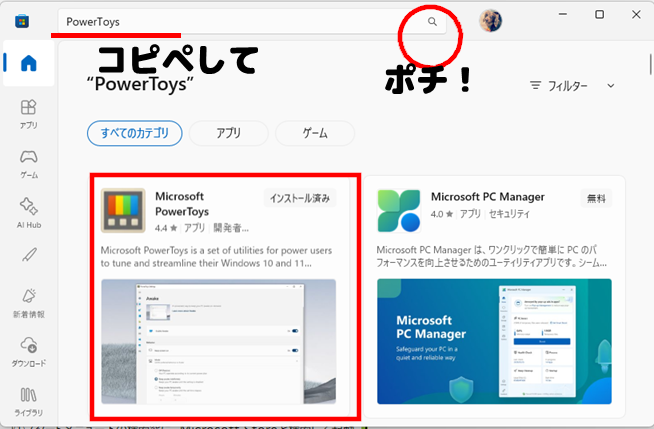Click the インストール済み badge on PowerToys
This screenshot has width=654, height=429.
[299, 198]
